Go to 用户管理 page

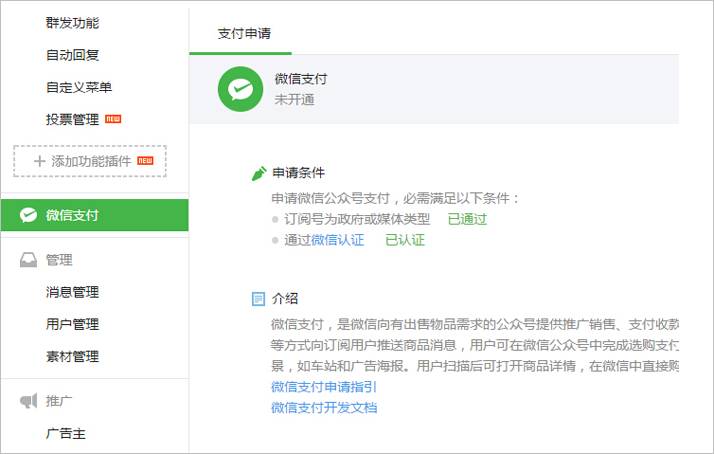(72, 324)
